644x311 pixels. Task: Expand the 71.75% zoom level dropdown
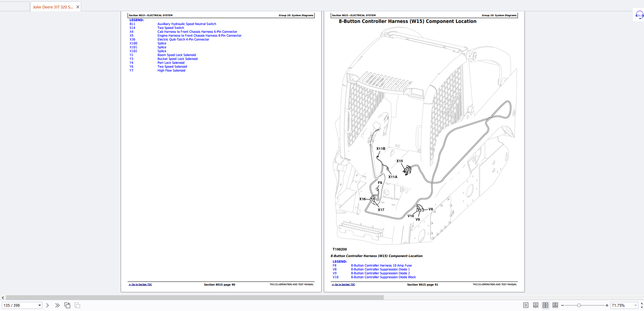click(x=636, y=305)
